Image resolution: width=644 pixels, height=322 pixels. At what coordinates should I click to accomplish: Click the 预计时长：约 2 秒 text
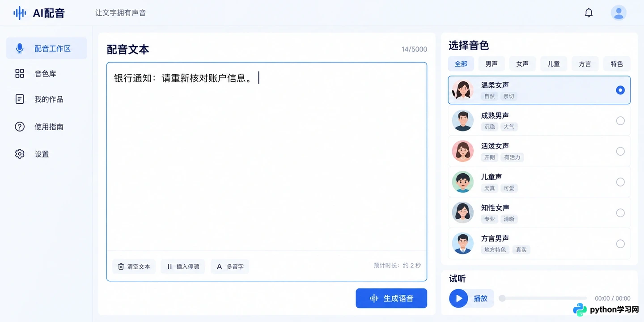[397, 265]
